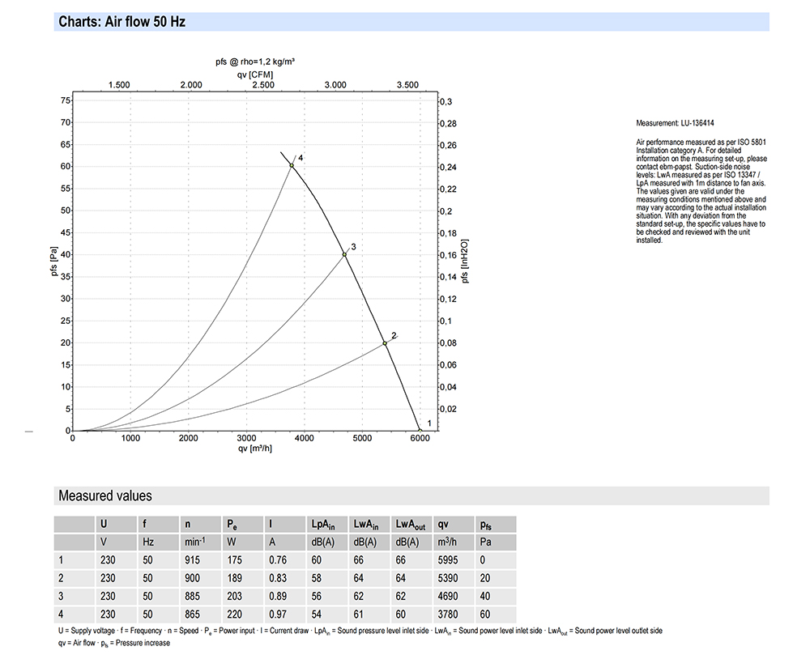The width and height of the screenshot is (810, 672).
Task: Select row 4 in measured values table
Action: click(x=285, y=615)
